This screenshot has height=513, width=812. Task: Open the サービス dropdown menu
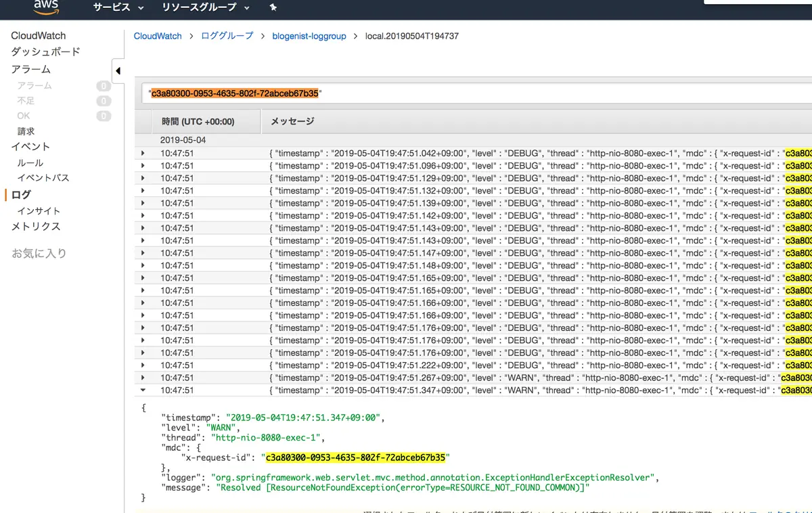[x=118, y=7]
